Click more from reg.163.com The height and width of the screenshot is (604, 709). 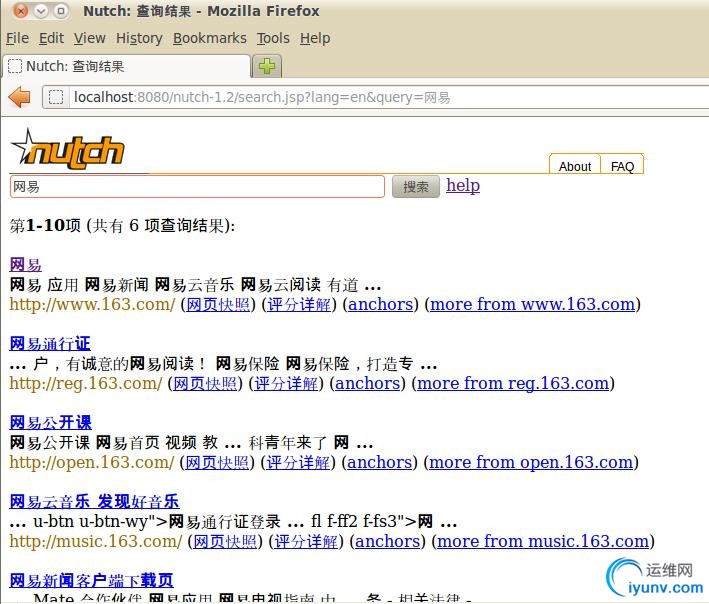[x=513, y=384]
